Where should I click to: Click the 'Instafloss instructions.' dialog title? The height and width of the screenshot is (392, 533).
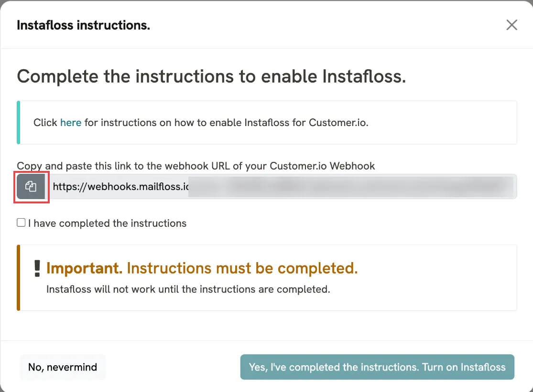tap(84, 25)
